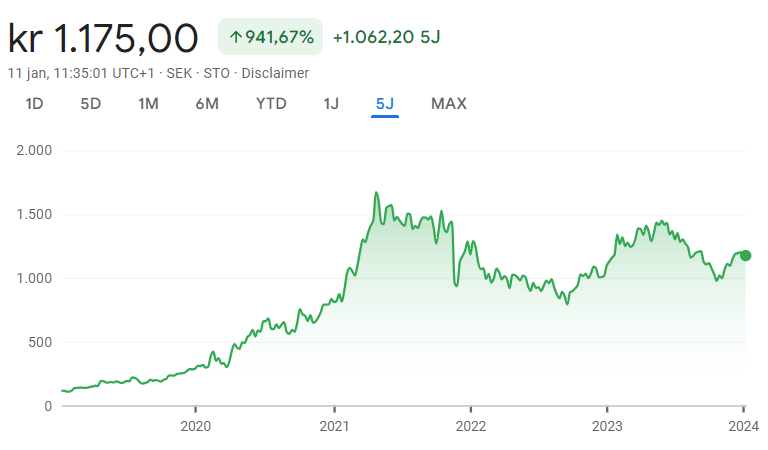Click the 2021 axis marker

335,426
